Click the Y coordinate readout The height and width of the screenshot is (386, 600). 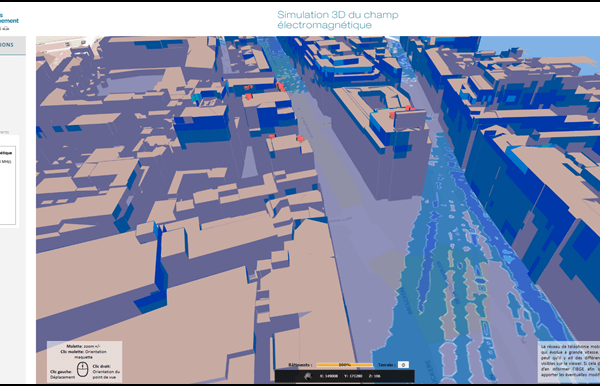353,376
